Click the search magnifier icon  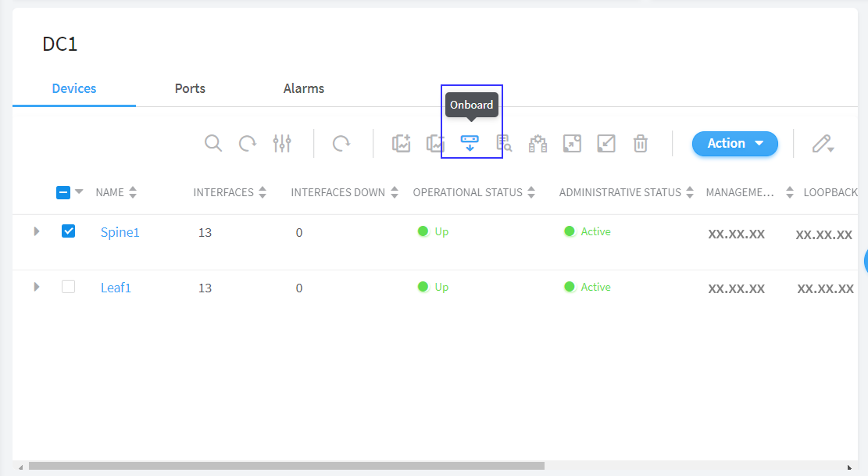point(213,143)
